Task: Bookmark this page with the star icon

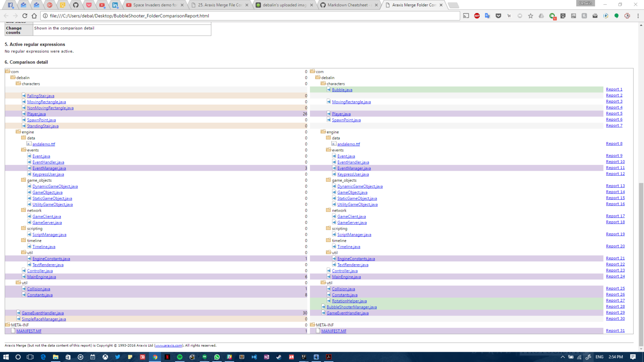Action: (531, 16)
